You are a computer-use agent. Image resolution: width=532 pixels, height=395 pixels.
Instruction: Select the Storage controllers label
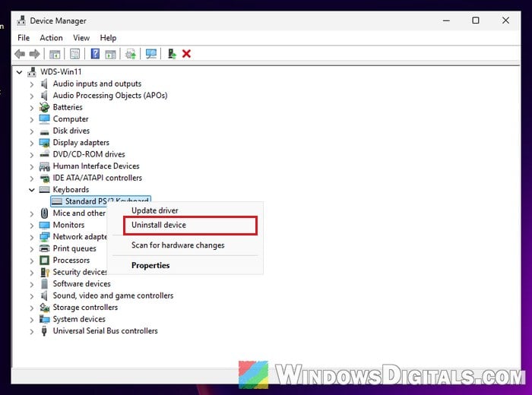(x=85, y=308)
